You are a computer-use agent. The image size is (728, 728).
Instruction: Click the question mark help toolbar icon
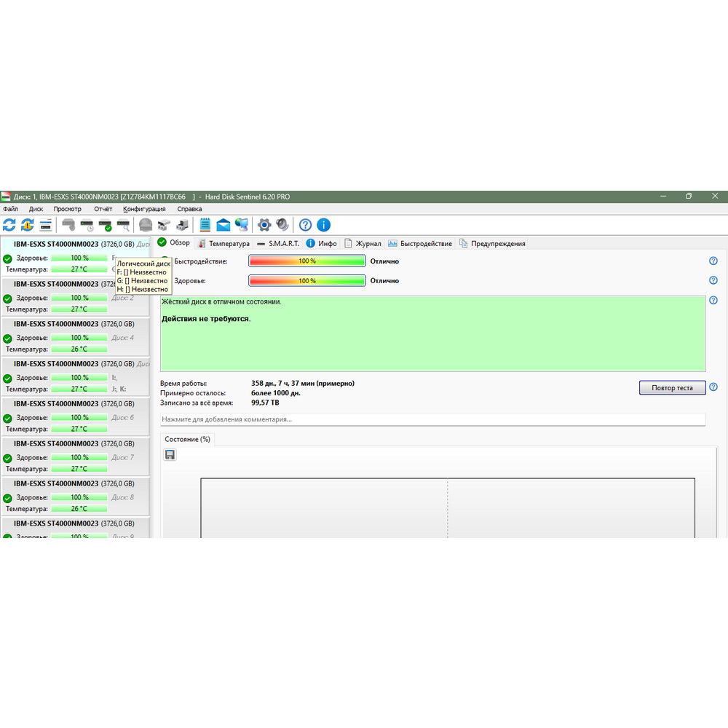pos(305,225)
